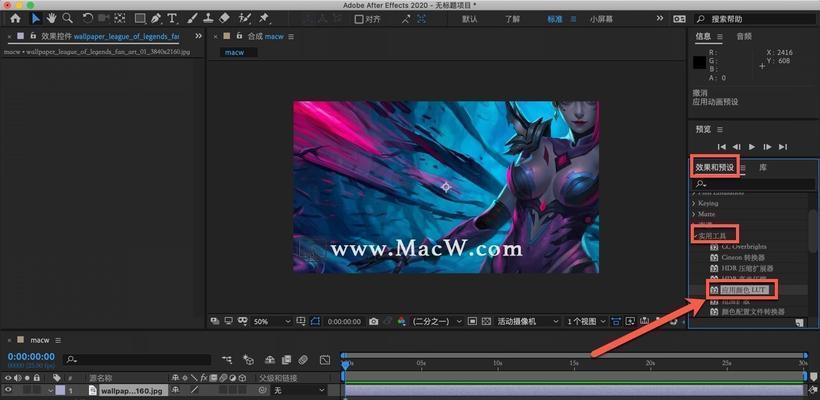The width and height of the screenshot is (820, 400).
Task: Switch to the 了解 workspace
Action: pyautogui.click(x=512, y=19)
